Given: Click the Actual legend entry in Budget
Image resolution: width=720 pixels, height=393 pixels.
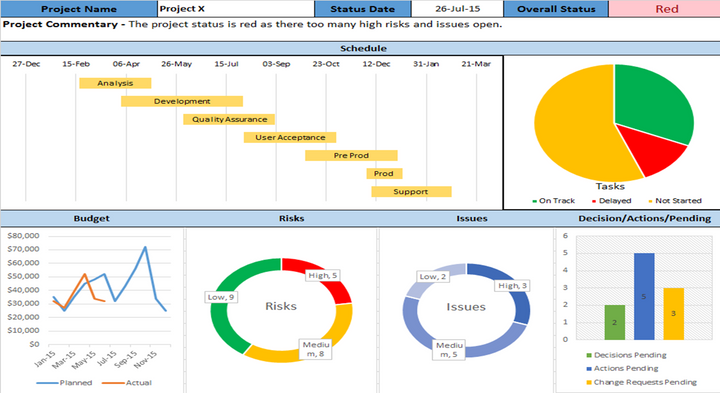Looking at the screenshot, I should tap(127, 382).
